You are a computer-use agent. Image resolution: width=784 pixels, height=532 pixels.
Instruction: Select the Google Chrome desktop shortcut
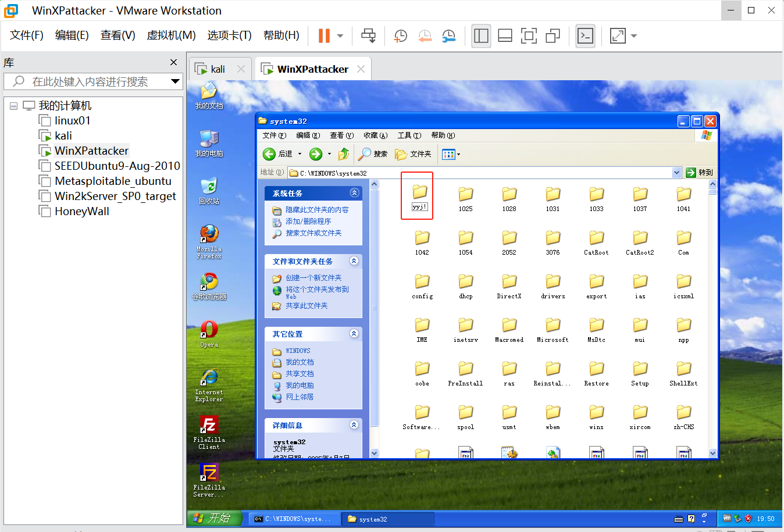click(x=209, y=286)
